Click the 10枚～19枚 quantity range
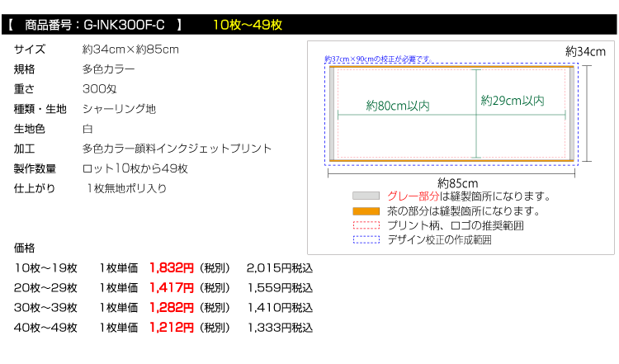This screenshot has height=364, width=619. point(45,268)
